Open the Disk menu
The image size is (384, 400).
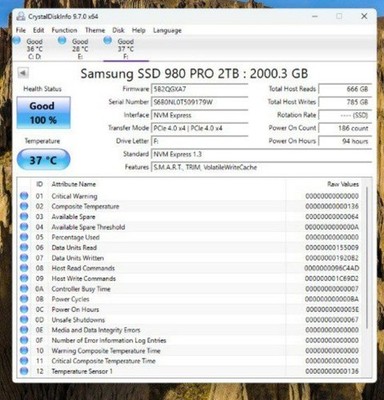(x=118, y=30)
